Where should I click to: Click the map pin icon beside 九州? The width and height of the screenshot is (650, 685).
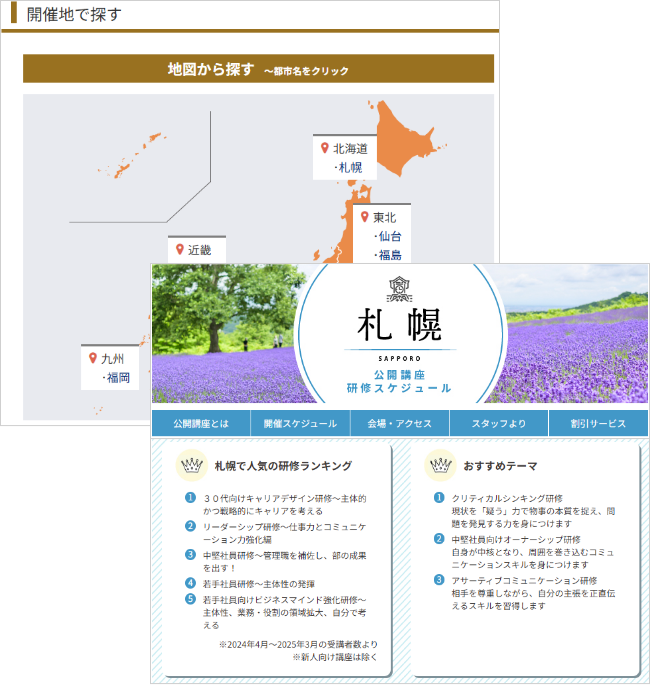92,358
